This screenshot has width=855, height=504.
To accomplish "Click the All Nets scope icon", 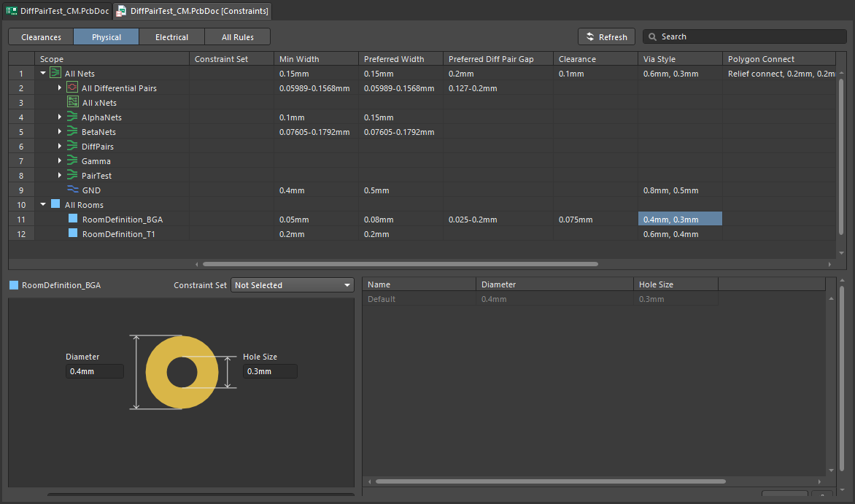I will click(x=55, y=73).
